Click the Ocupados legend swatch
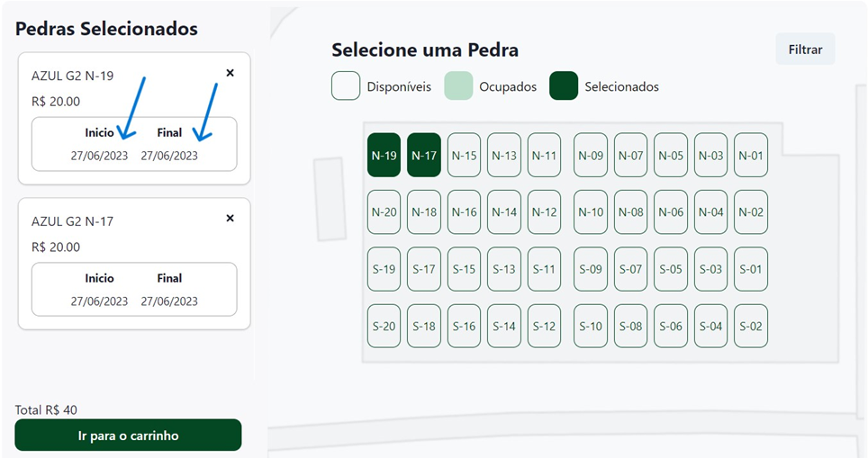 (x=458, y=86)
